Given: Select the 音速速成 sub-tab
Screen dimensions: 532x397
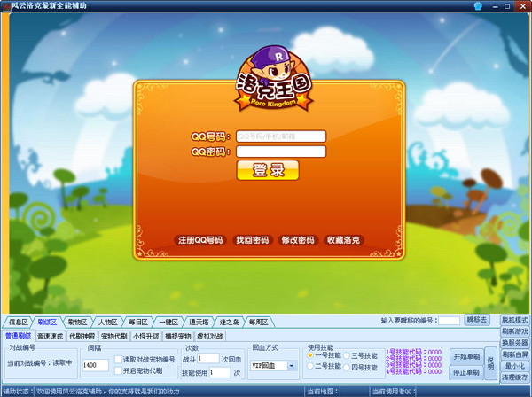Looking at the screenshot, I should [51, 336].
